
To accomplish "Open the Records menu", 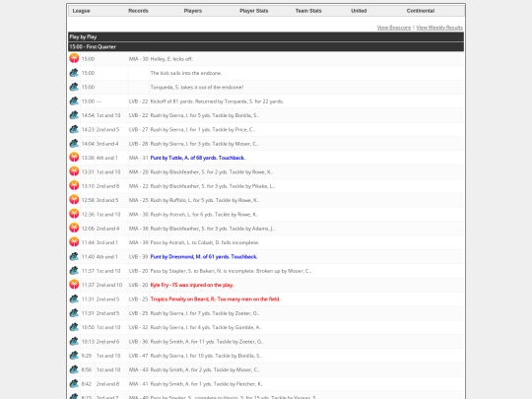I will 138,11.
